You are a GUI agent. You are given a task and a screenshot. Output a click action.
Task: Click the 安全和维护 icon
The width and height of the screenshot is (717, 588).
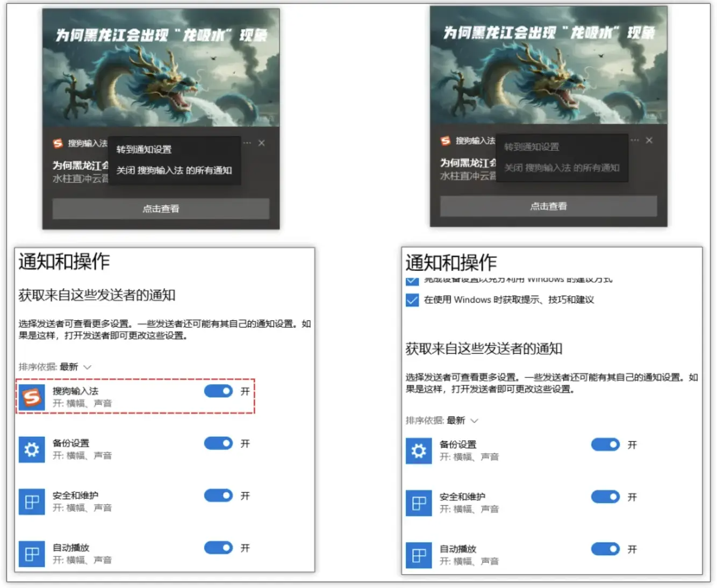coord(31,502)
